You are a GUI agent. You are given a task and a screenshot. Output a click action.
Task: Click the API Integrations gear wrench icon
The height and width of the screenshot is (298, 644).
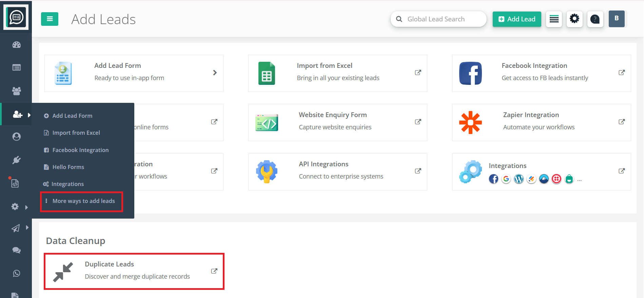tap(267, 172)
